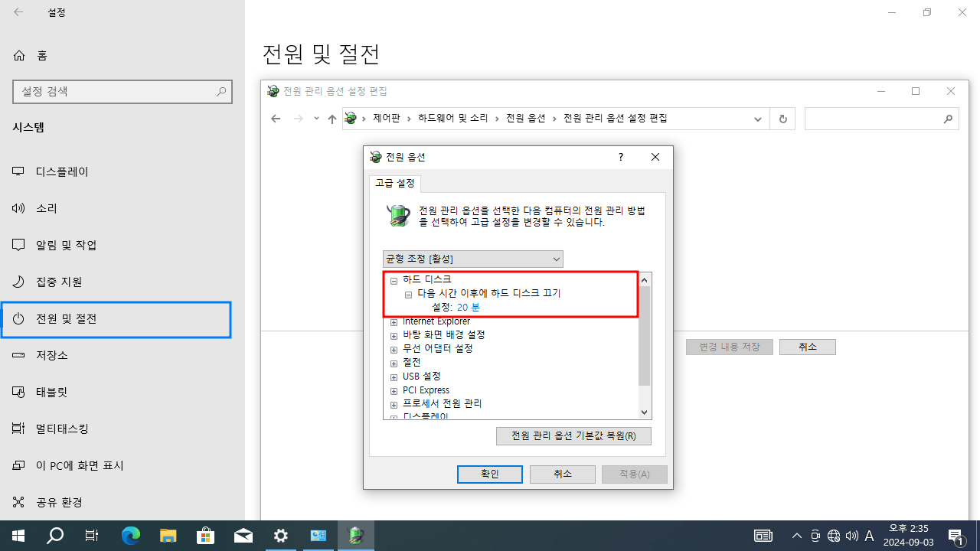Screen dimensions: 980x551
Task: Open taskbar Search
Action: (x=55, y=536)
